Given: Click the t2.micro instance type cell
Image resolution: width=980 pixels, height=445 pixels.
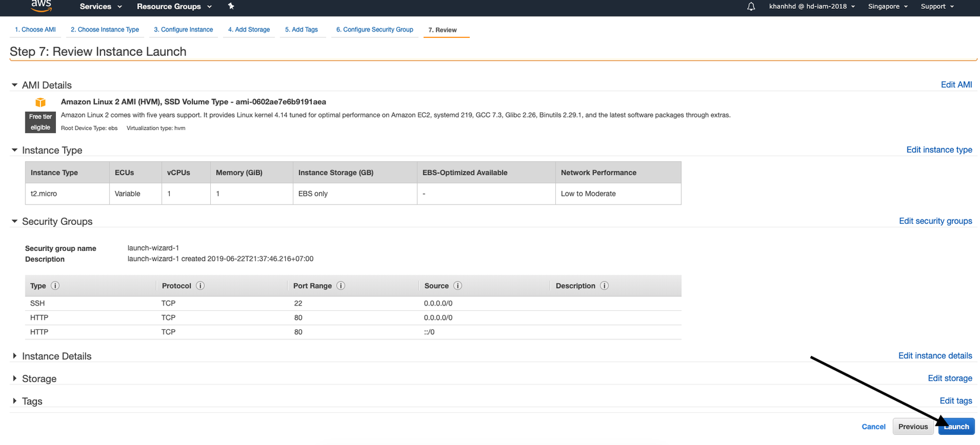Looking at the screenshot, I should tap(67, 193).
